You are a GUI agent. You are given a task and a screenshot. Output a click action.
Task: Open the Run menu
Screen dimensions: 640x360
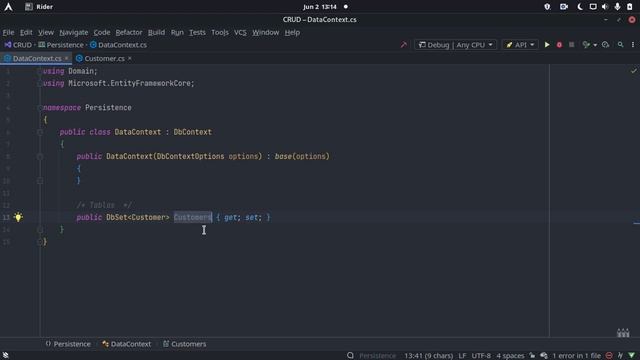[177, 32]
